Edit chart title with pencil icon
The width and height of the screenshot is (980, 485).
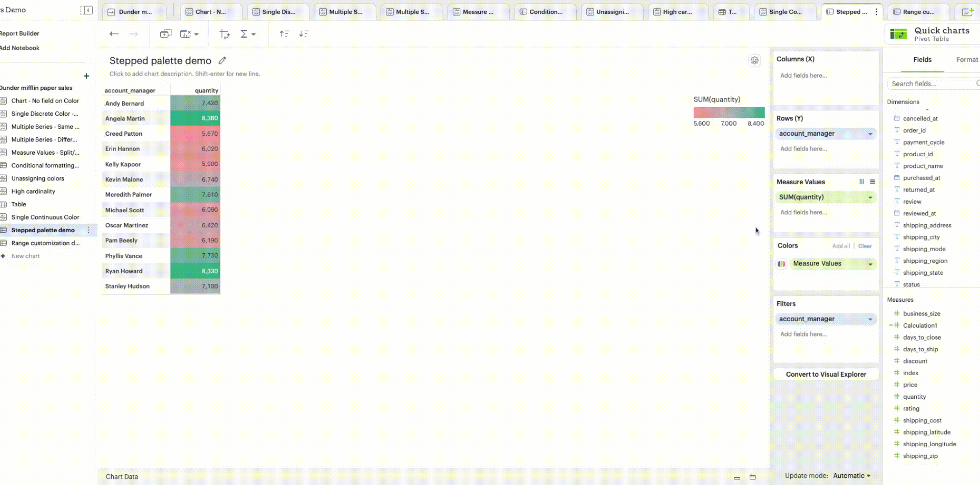pyautogui.click(x=223, y=61)
